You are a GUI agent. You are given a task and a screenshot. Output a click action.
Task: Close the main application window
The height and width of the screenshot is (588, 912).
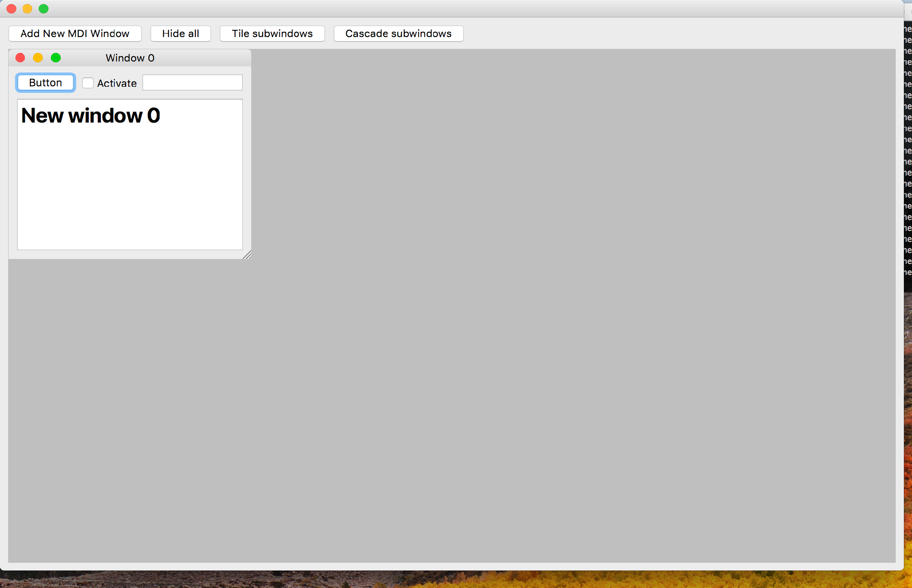11,9
